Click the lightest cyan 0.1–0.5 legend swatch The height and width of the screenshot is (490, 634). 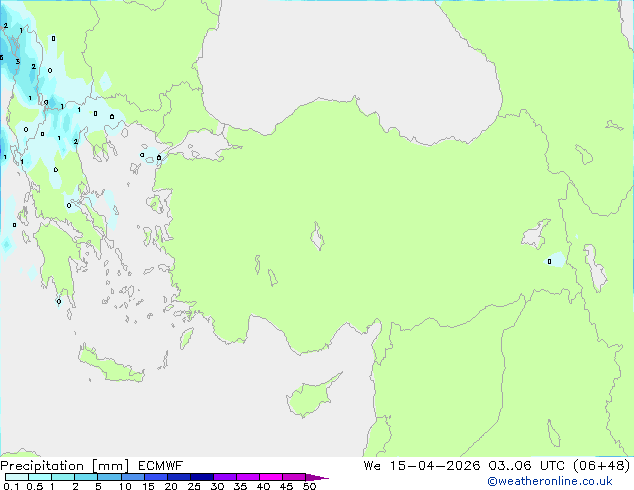pyautogui.click(x=17, y=477)
